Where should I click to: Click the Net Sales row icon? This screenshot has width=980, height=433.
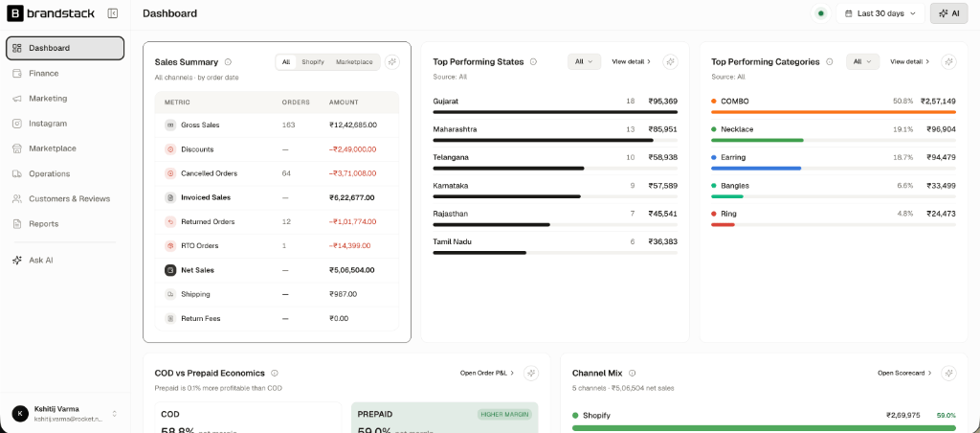click(x=170, y=270)
